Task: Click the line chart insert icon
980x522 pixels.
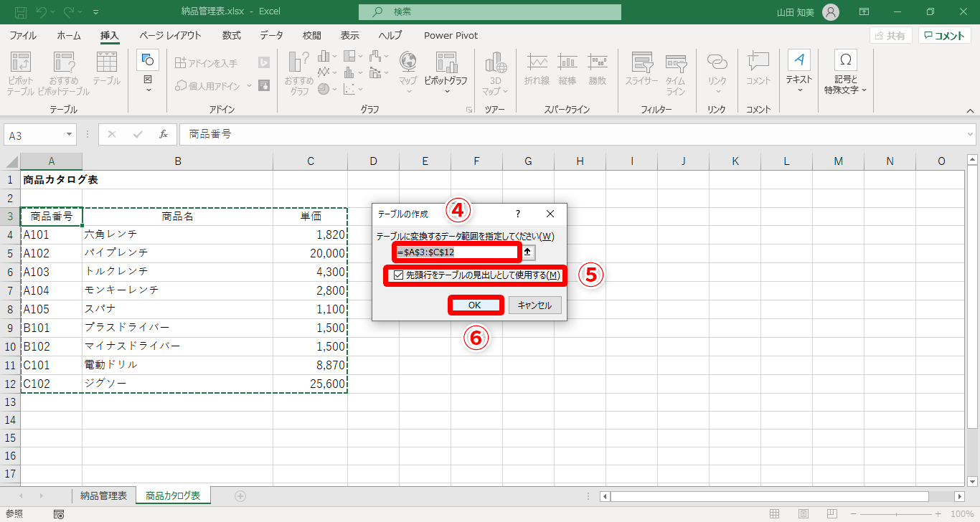Action: click(x=324, y=72)
